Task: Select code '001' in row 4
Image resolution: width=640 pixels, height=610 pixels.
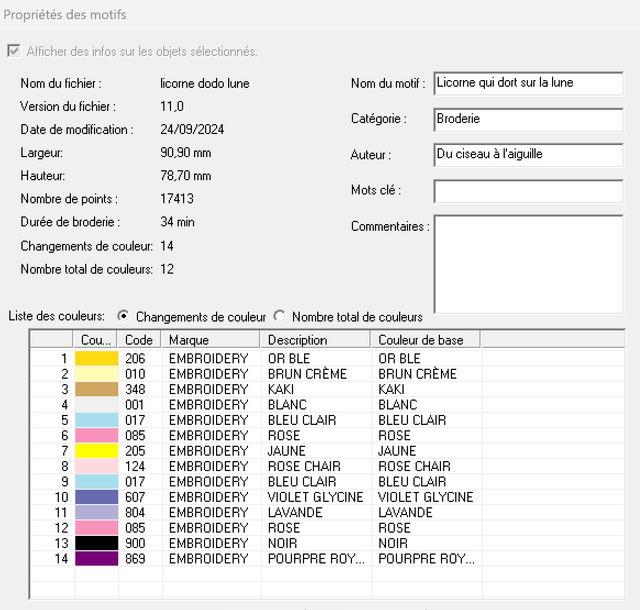Action: [135, 405]
